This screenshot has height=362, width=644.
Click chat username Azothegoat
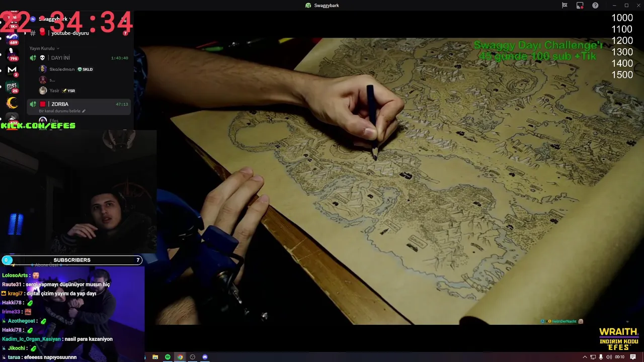pos(22,321)
